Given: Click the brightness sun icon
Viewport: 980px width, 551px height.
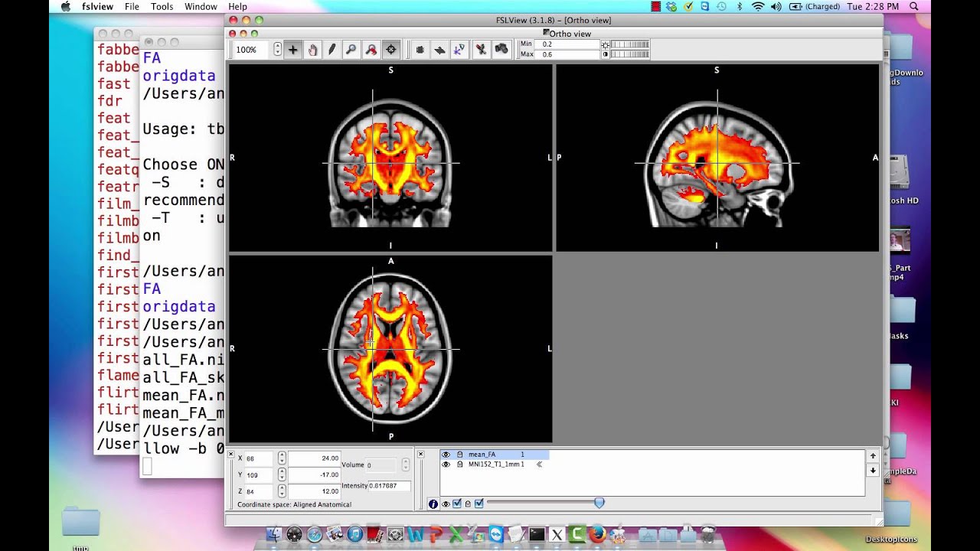Looking at the screenshot, I should [606, 44].
